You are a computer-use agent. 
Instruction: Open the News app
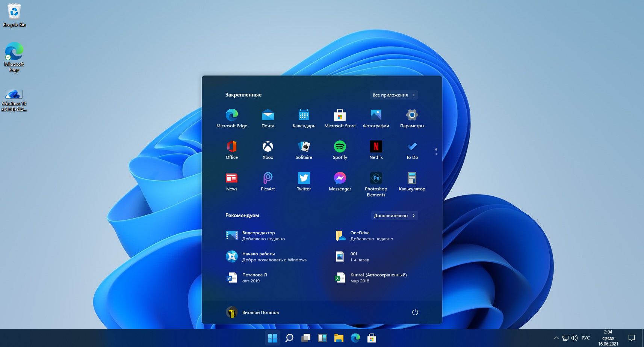point(232,181)
